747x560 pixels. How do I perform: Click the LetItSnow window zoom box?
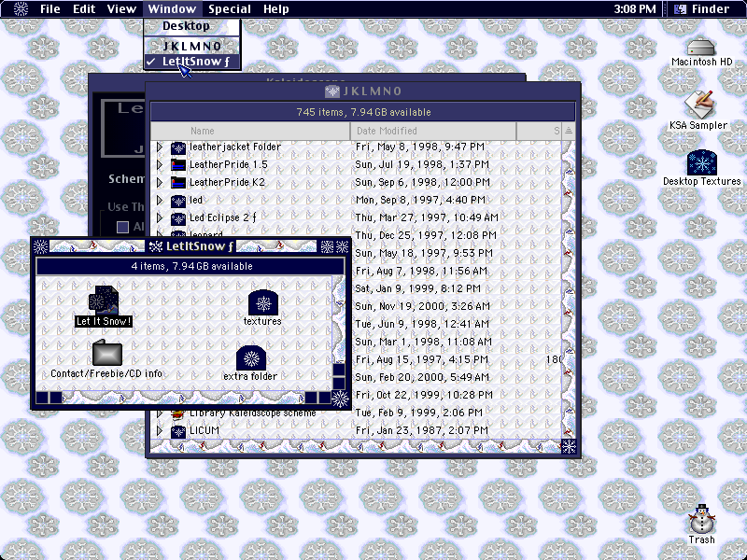coord(327,246)
